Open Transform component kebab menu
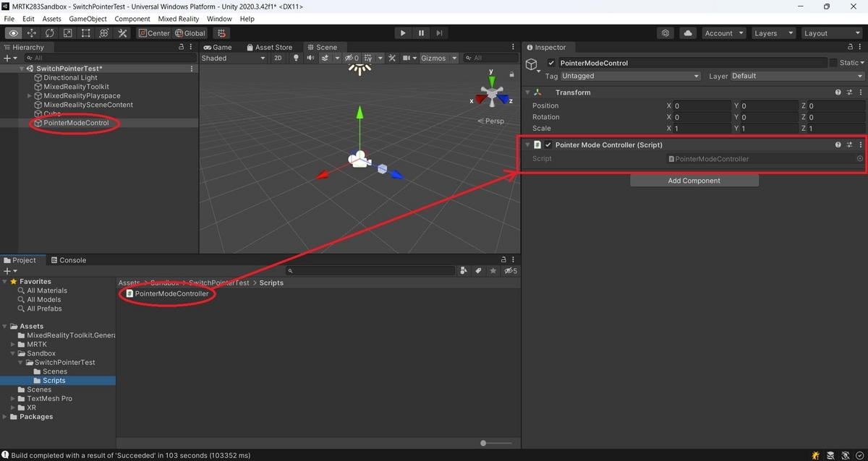 [860, 92]
